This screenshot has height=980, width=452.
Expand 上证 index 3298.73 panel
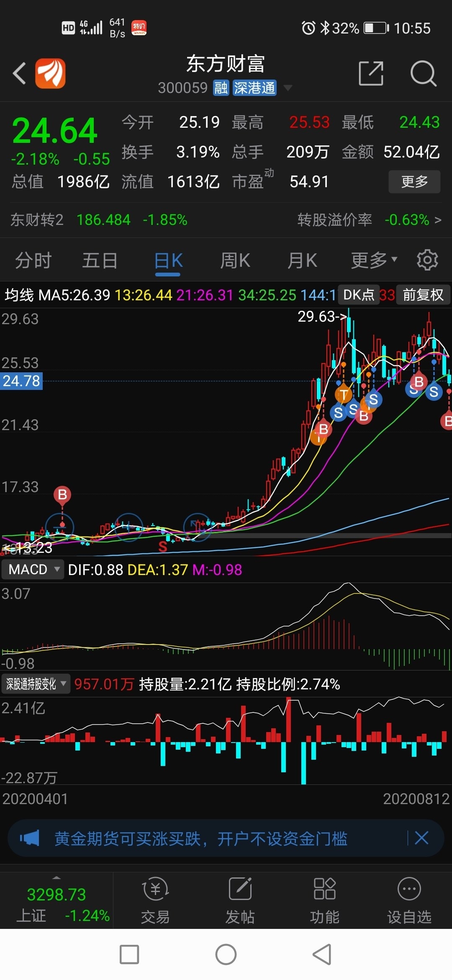pos(56,900)
